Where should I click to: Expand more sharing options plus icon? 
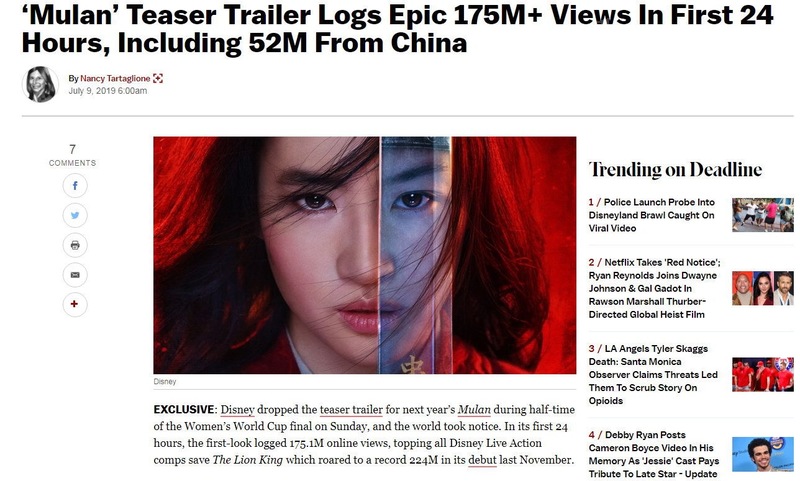click(75, 305)
